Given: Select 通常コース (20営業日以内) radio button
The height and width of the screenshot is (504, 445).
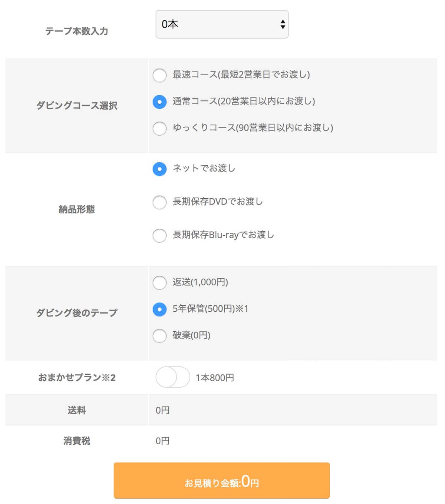Looking at the screenshot, I should [159, 102].
